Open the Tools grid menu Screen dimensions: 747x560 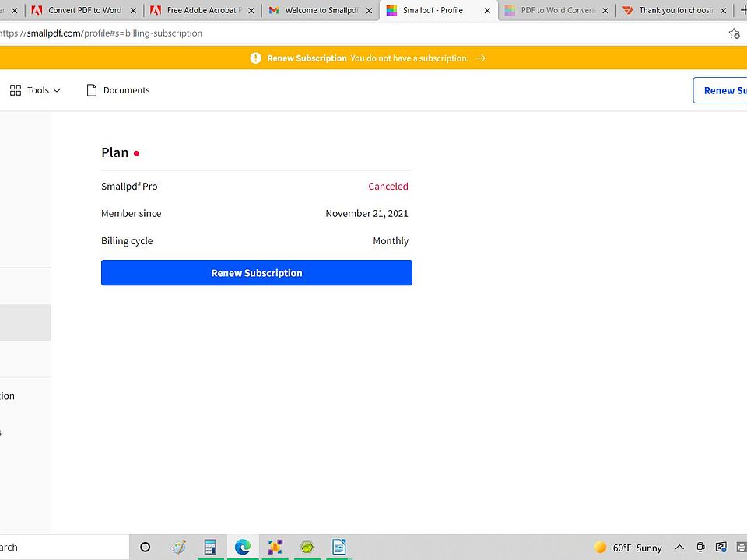click(35, 90)
